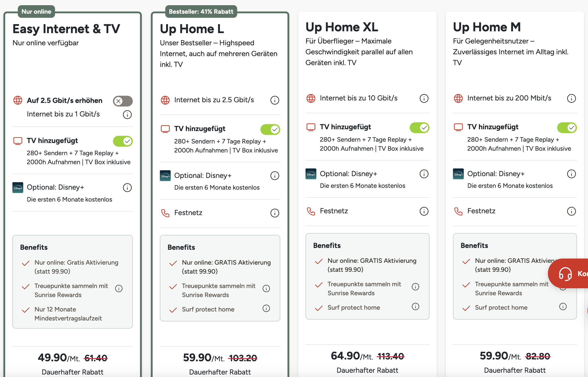Switch off TV toggle for Up Home XL
The height and width of the screenshot is (377, 588).
(419, 127)
